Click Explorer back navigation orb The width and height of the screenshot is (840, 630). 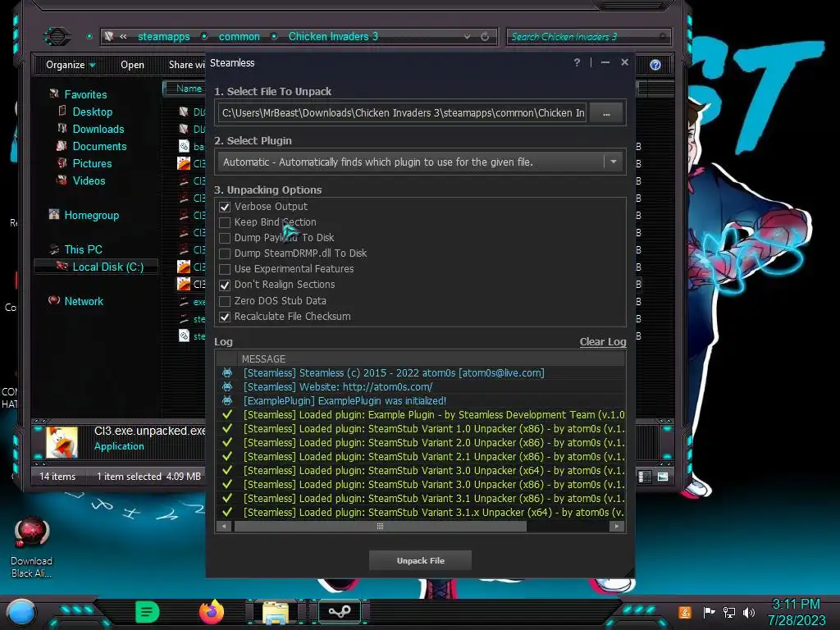pyautogui.click(x=57, y=36)
